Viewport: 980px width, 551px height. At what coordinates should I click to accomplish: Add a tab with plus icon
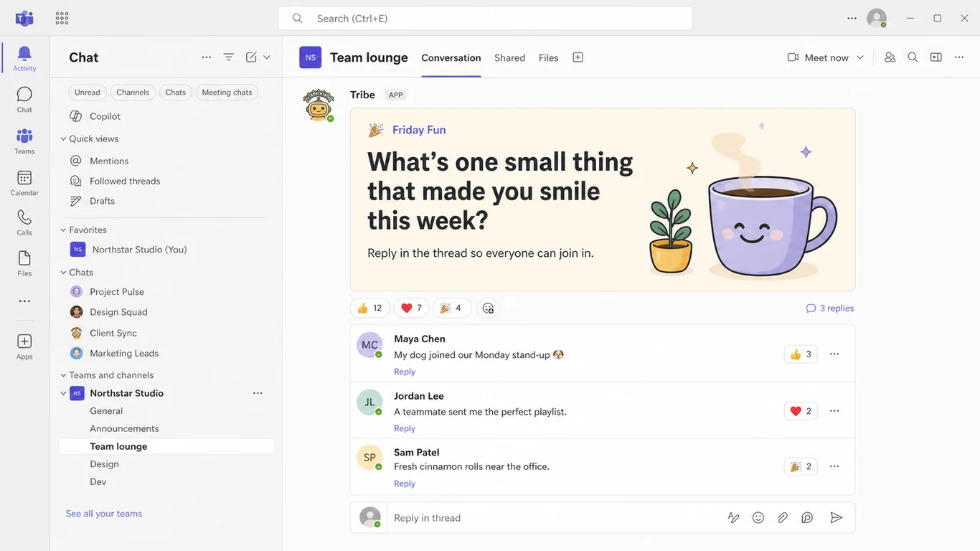click(x=578, y=57)
